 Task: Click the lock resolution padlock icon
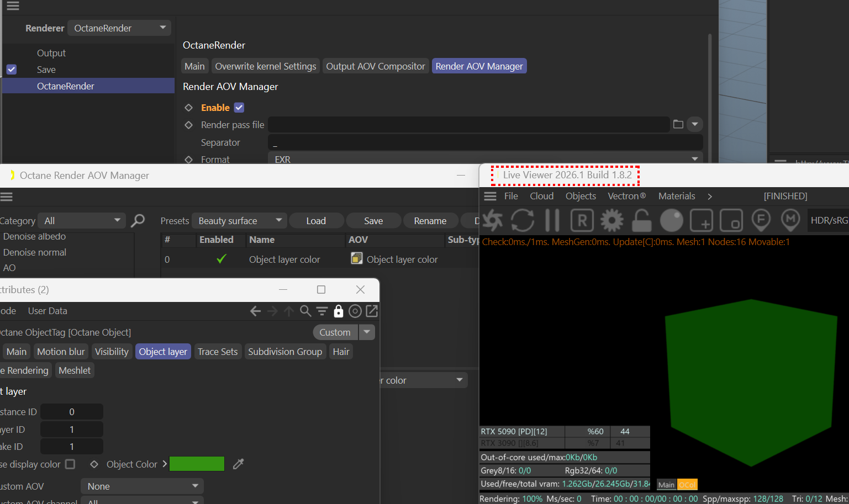click(x=641, y=221)
